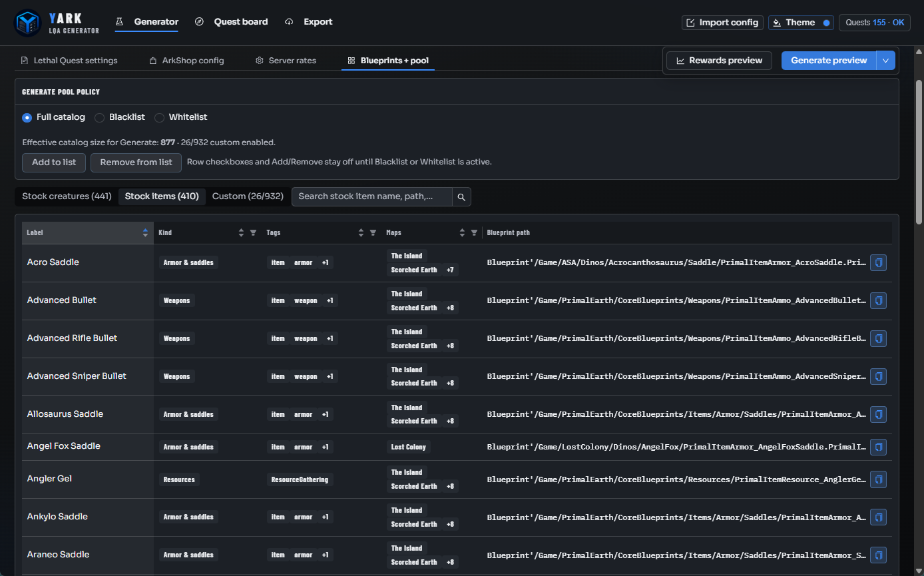Open the Tags column filter icon
Screen dimensions: 924x576
(373, 233)
